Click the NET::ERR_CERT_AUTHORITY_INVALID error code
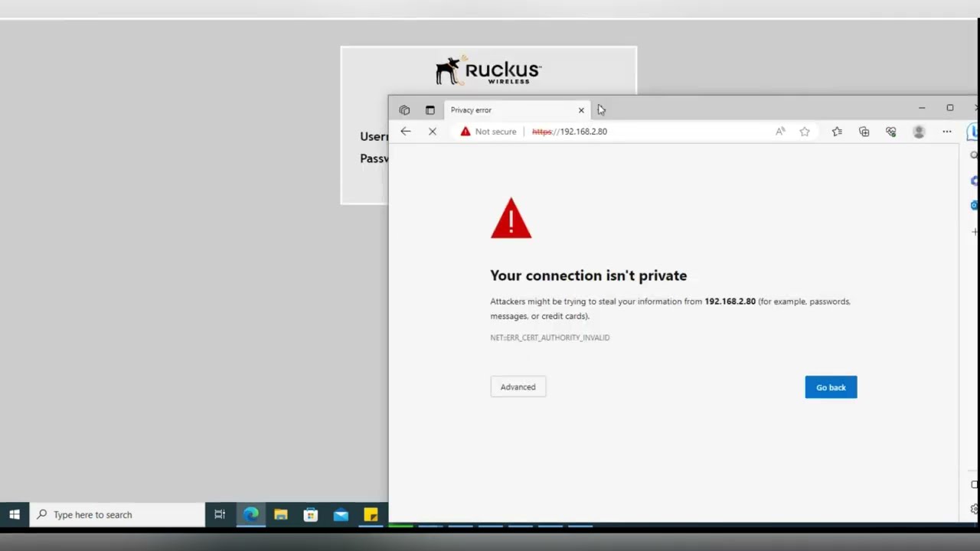Screen dimensions: 980x551 550,337
